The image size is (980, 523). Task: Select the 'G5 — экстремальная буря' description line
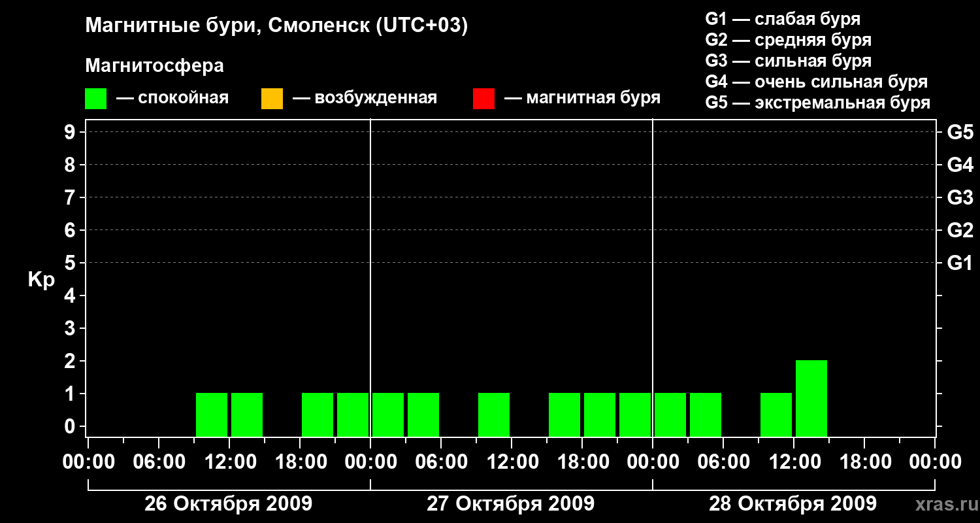[817, 103]
